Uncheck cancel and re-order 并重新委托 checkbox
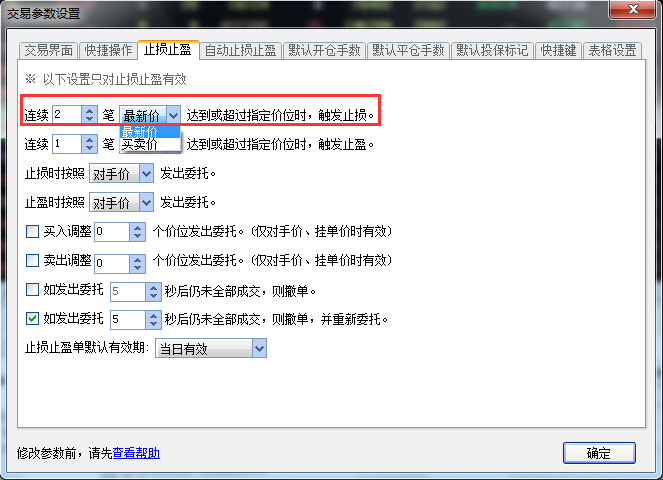This screenshot has width=663, height=480. pos(33,318)
